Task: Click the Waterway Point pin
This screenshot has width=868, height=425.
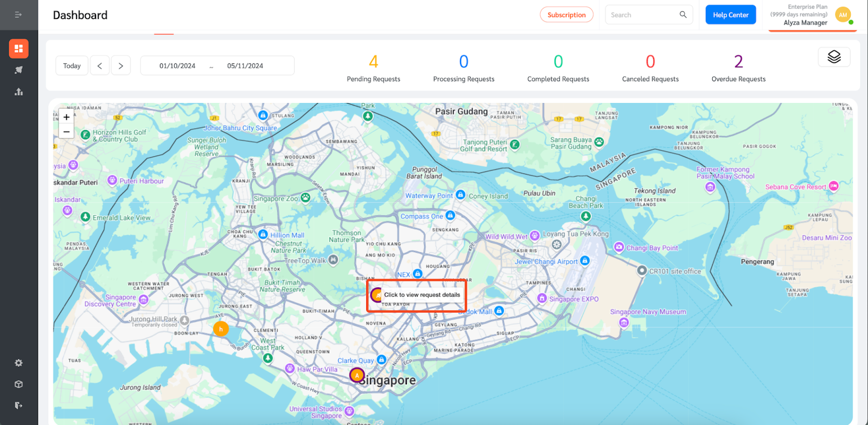Action: tap(461, 195)
